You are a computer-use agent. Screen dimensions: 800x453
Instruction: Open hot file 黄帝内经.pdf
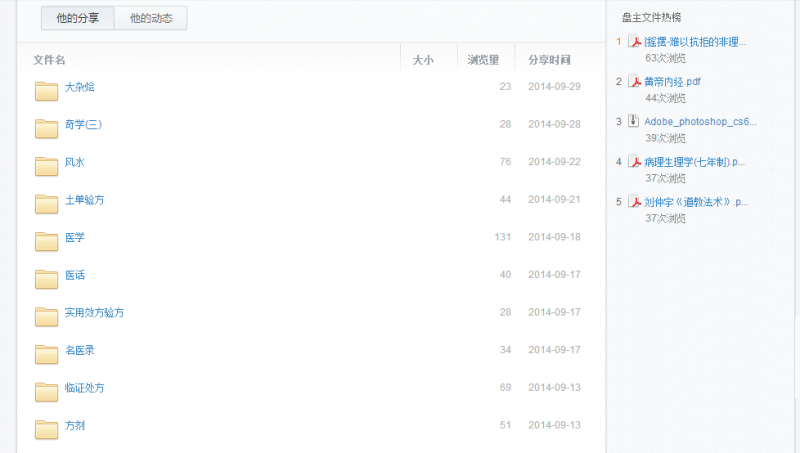(x=672, y=82)
